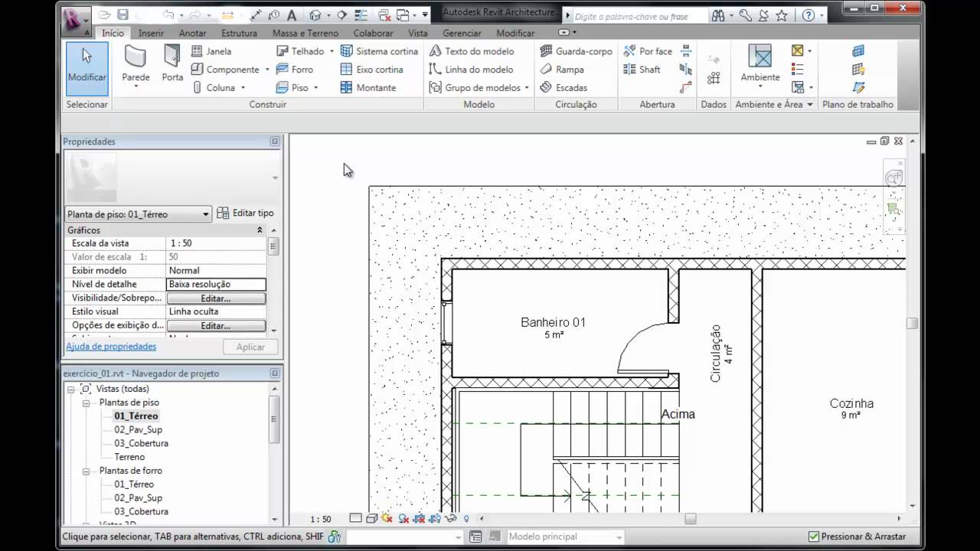
Task: Click the horizontal scrollbar thumb in the view
Action: (x=690, y=519)
